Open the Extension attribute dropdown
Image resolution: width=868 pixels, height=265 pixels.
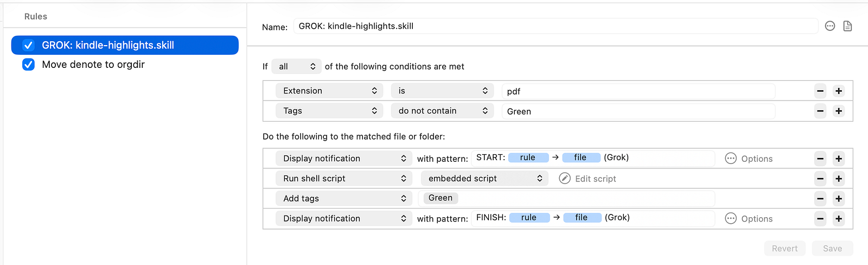[x=329, y=91]
